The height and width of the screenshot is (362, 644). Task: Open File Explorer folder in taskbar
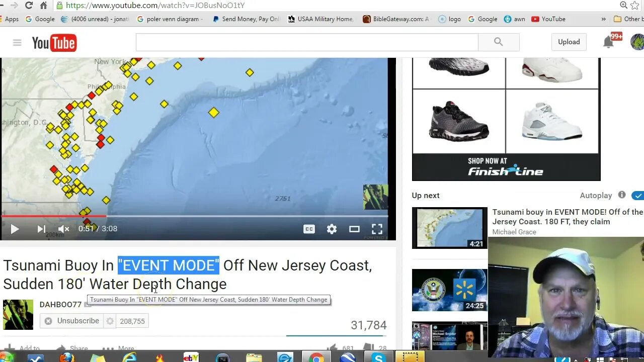click(254, 357)
